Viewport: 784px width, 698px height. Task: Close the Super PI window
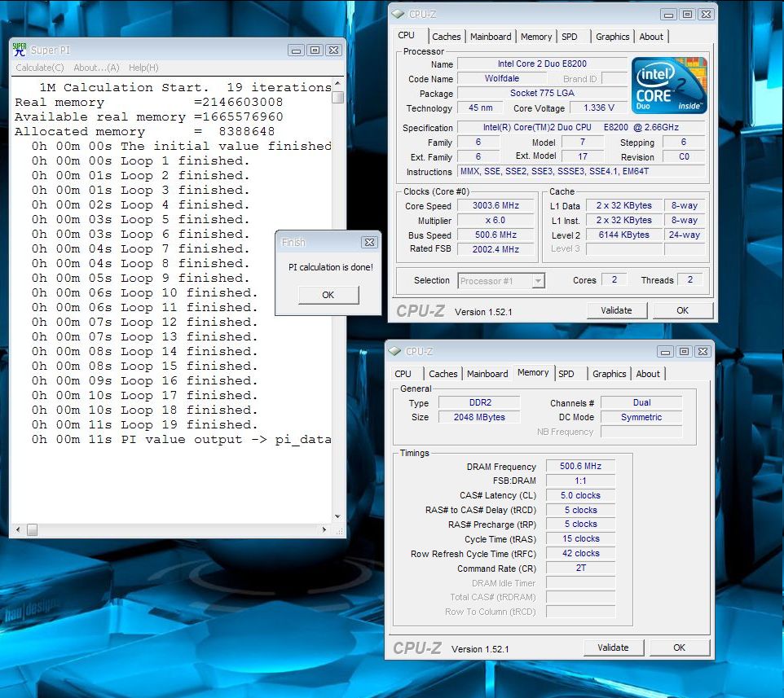coord(333,50)
